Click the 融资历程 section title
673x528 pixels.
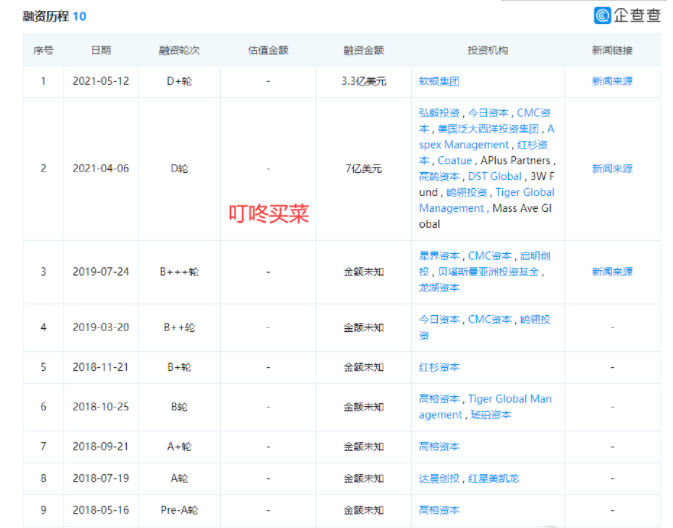tap(45, 16)
